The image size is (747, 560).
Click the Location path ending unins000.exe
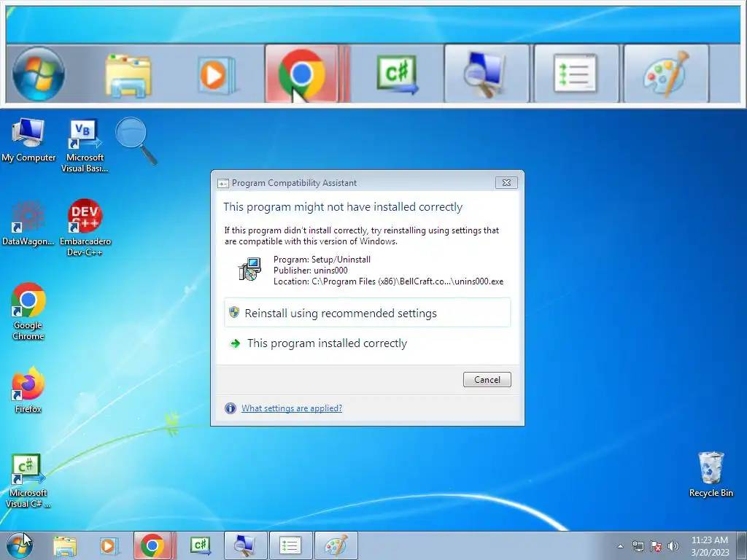388,281
